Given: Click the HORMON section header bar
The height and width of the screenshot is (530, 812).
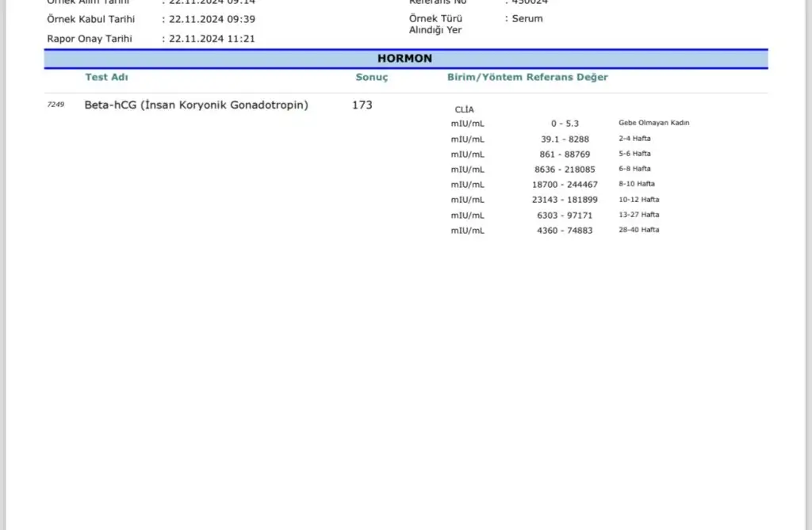Looking at the screenshot, I should click(405, 59).
